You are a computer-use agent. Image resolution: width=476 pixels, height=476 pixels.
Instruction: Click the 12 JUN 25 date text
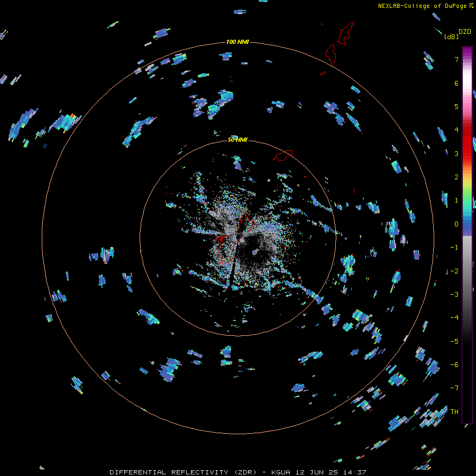tap(317, 472)
